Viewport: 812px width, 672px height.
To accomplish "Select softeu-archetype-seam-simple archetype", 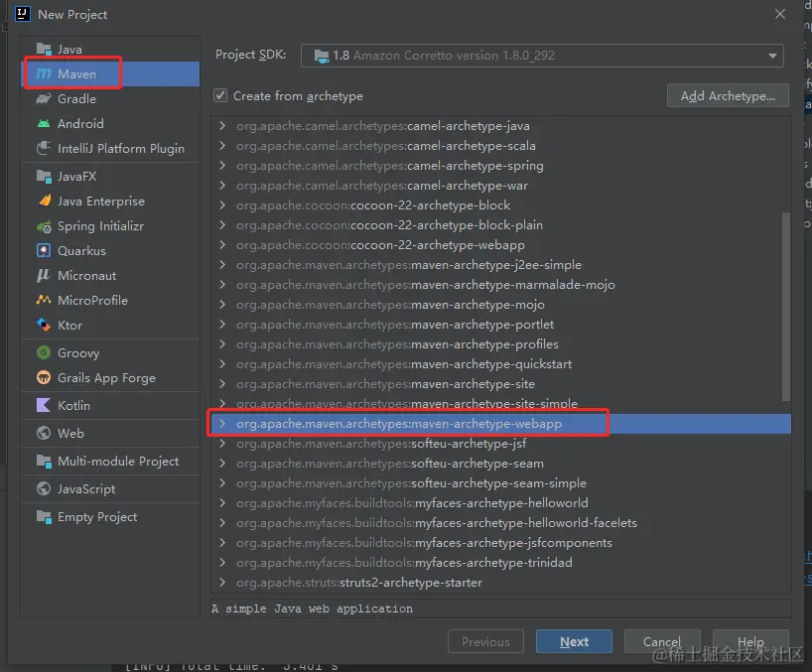I will pyautogui.click(x=500, y=483).
